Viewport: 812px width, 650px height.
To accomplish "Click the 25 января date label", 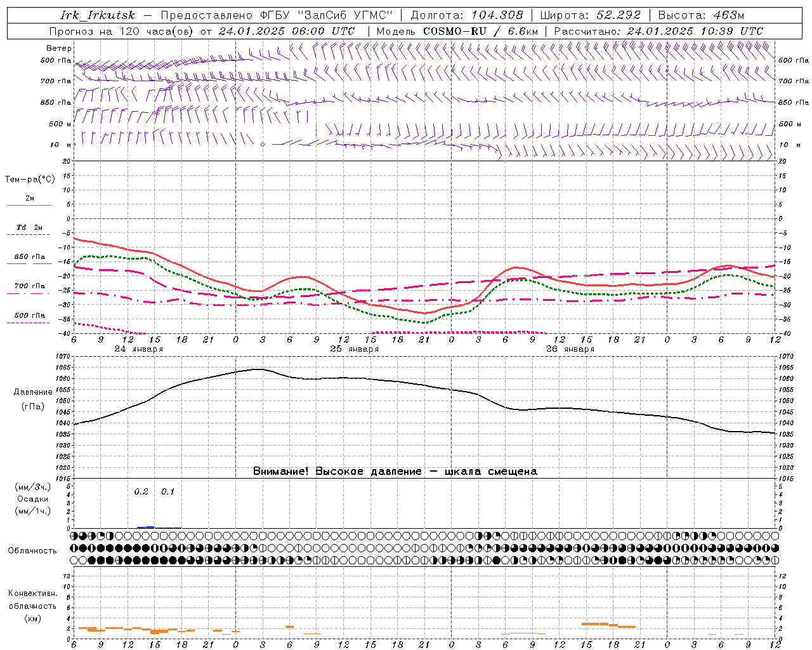I will 354,349.
